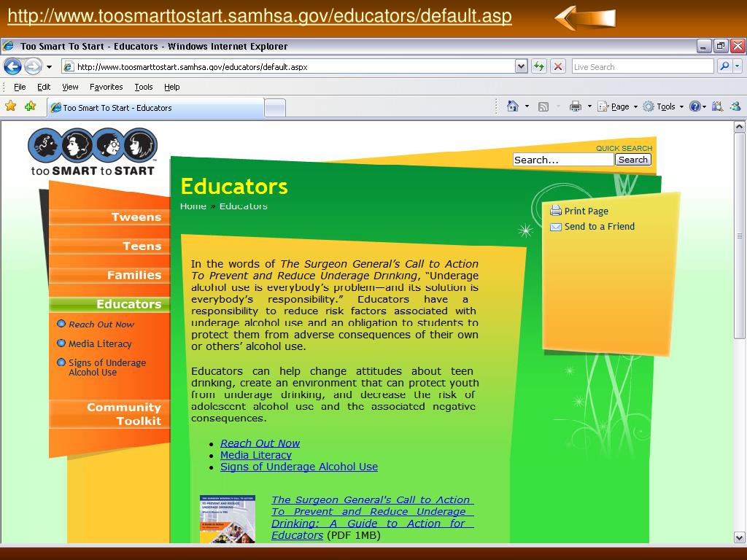Open the Edit menu
Screen dimensions: 747x560
tap(44, 87)
